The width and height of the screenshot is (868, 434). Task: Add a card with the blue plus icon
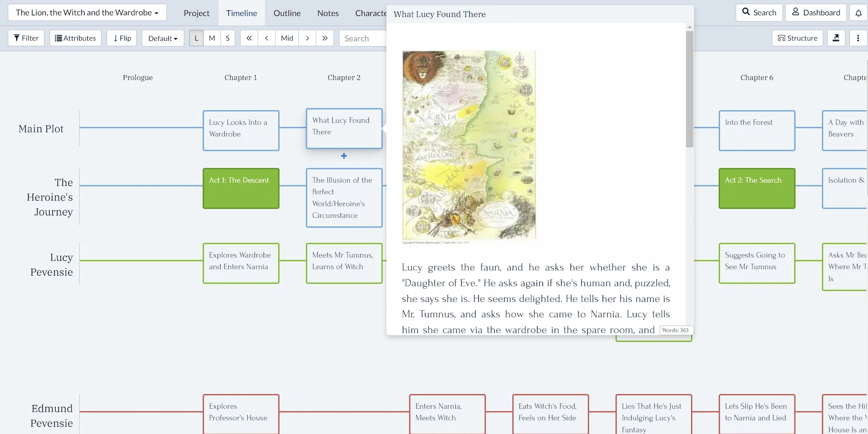(344, 156)
